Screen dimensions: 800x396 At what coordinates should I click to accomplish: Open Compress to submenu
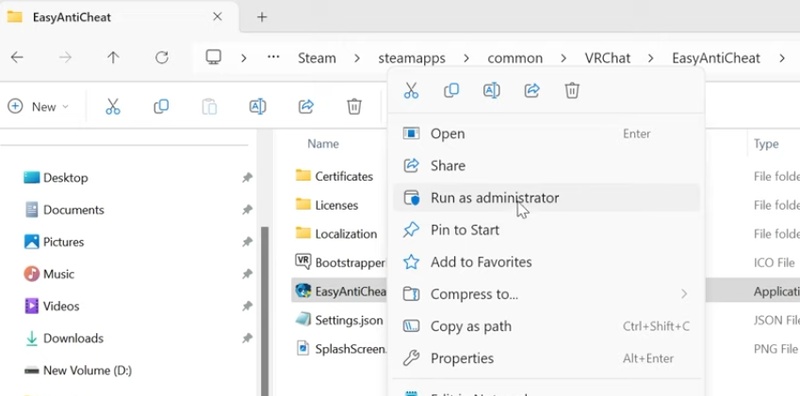click(x=546, y=294)
